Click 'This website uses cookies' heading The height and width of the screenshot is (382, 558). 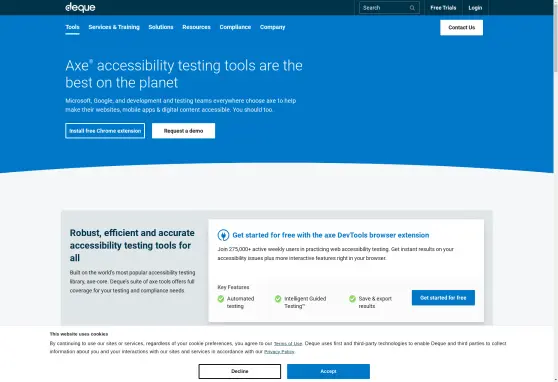79,334
